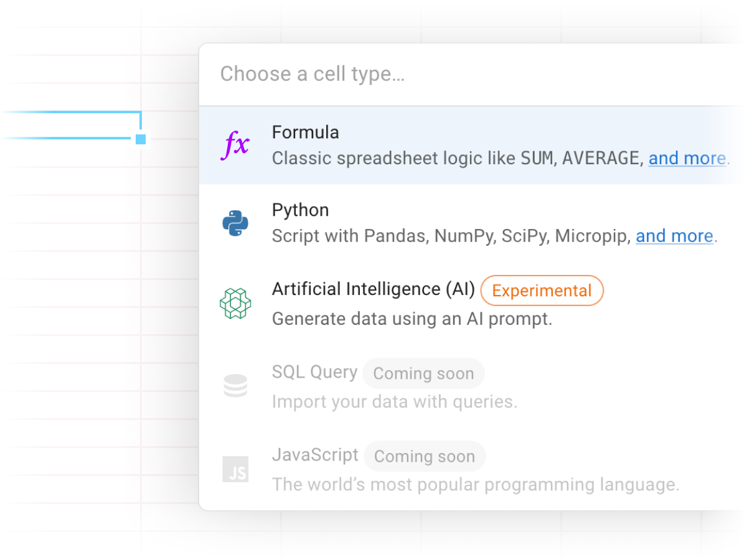
Task: Select the SQL Query option
Action: point(473,386)
